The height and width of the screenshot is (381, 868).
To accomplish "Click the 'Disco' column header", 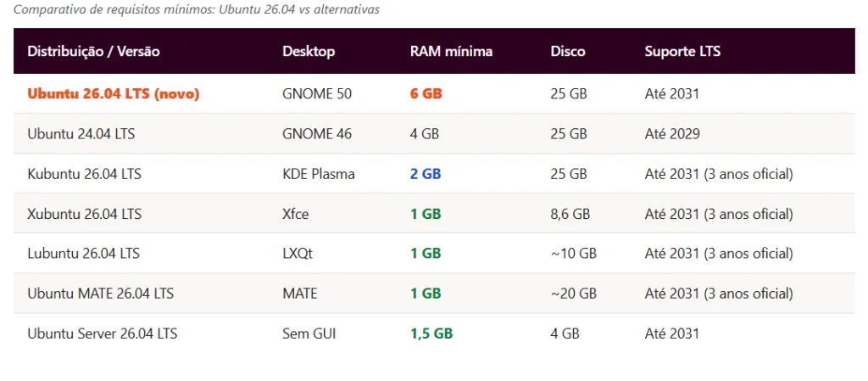I will [x=568, y=51].
